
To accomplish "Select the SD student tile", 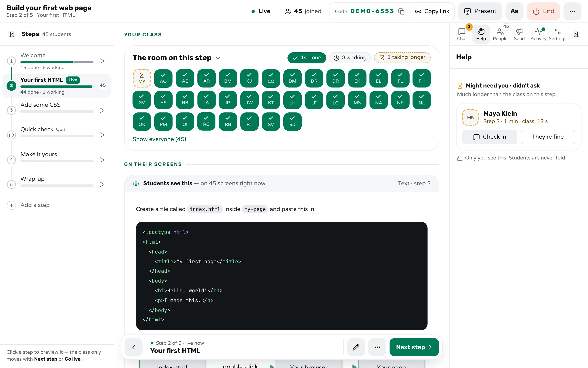I will (292, 121).
